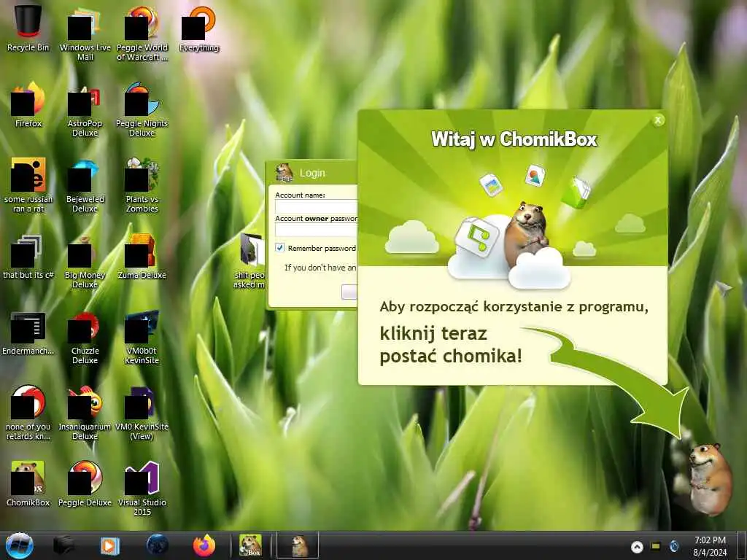
Task: Show hidden system tray icons
Action: tap(637, 547)
